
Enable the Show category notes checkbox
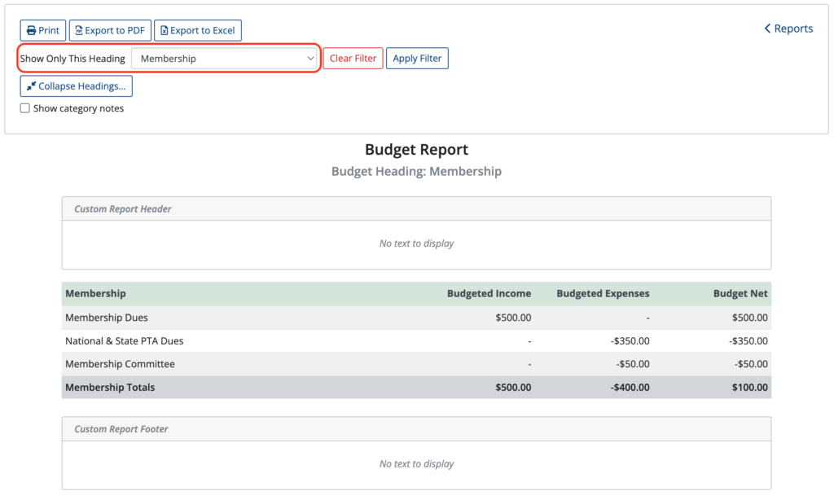(24, 107)
